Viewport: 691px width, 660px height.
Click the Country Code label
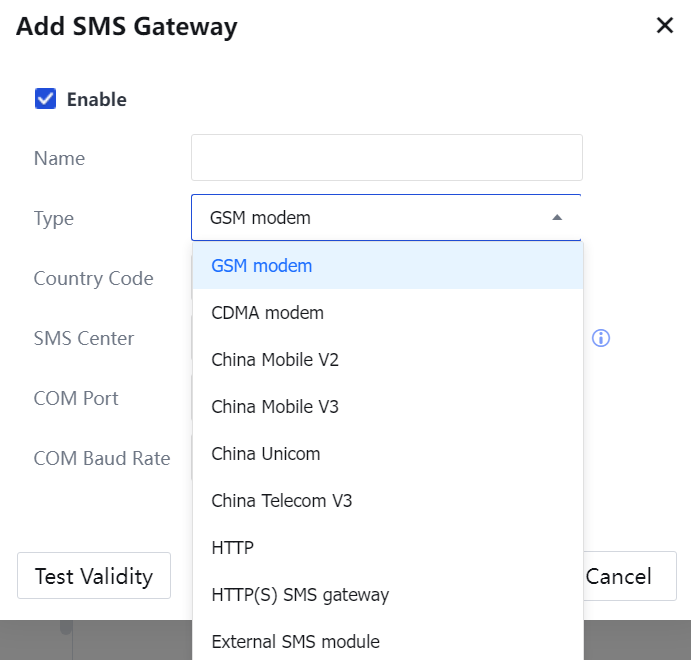click(93, 278)
